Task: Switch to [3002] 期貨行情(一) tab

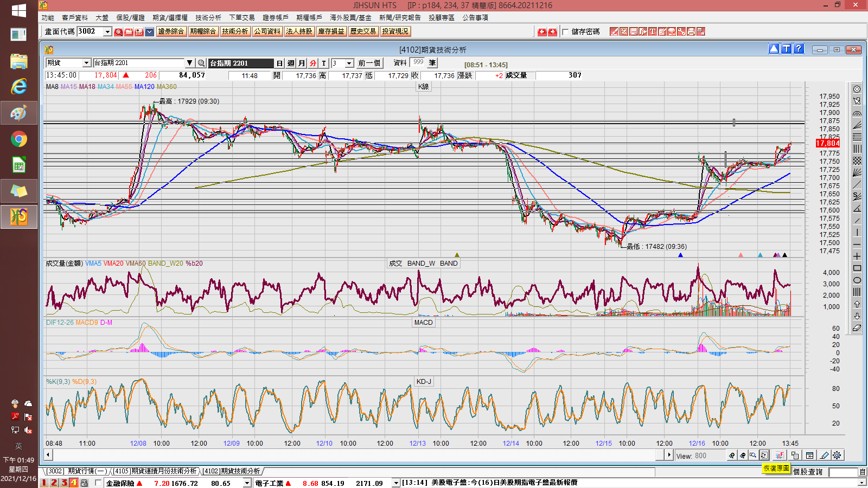Action: [76, 471]
